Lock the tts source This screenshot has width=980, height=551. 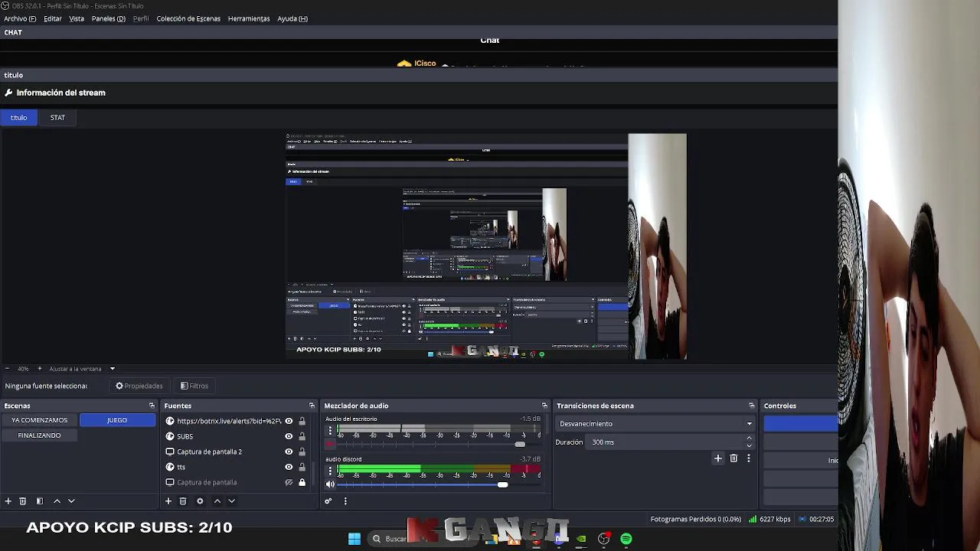(302, 467)
